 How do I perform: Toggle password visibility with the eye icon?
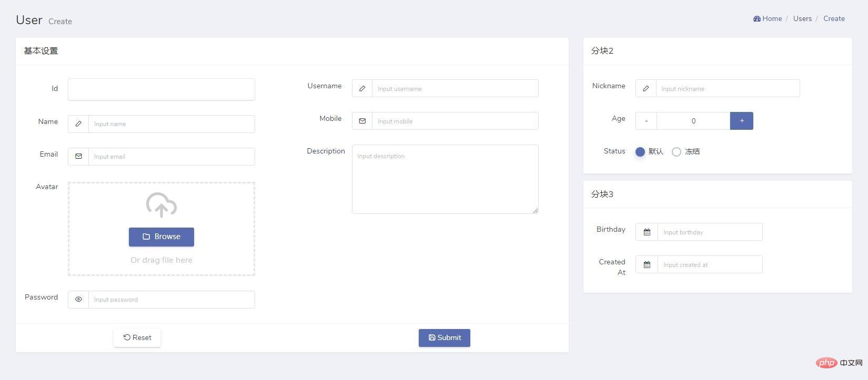coord(78,299)
